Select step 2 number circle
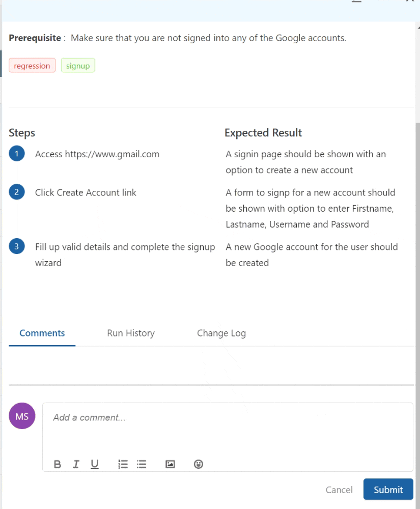Screen dimensions: 420x509 coord(17,192)
